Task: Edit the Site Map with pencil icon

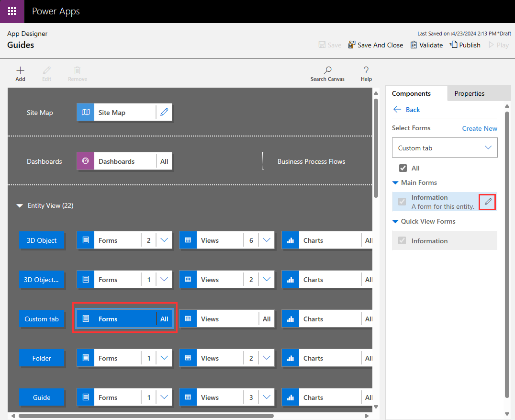Action: (164, 112)
